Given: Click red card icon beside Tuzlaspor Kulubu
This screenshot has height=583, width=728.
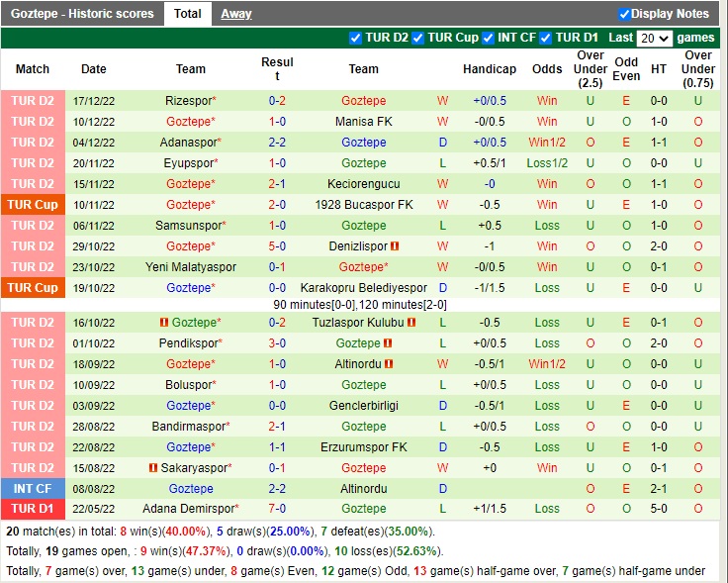Looking at the screenshot, I should pyautogui.click(x=410, y=323).
